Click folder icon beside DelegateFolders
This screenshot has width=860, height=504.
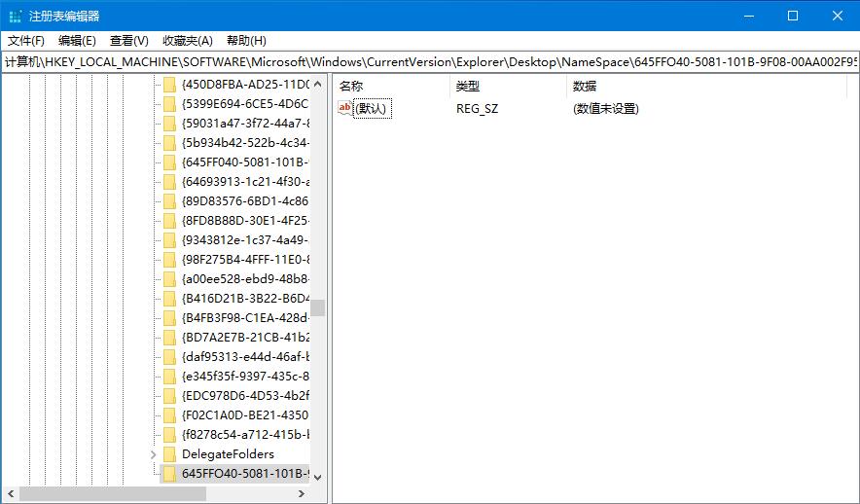[x=169, y=454]
